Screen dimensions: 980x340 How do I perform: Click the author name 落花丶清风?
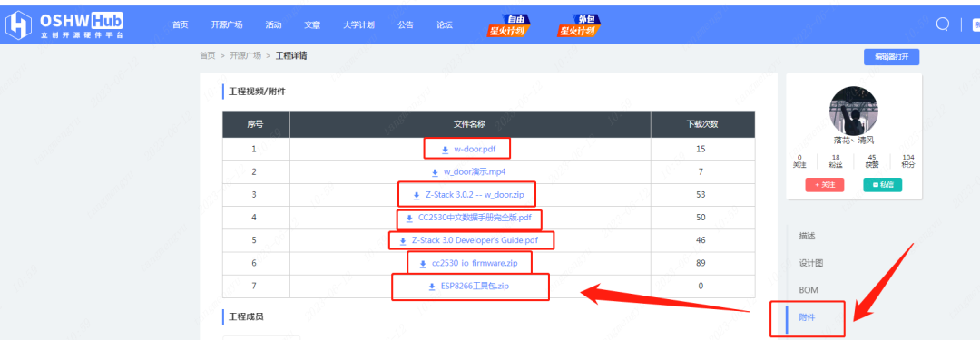[x=854, y=141]
